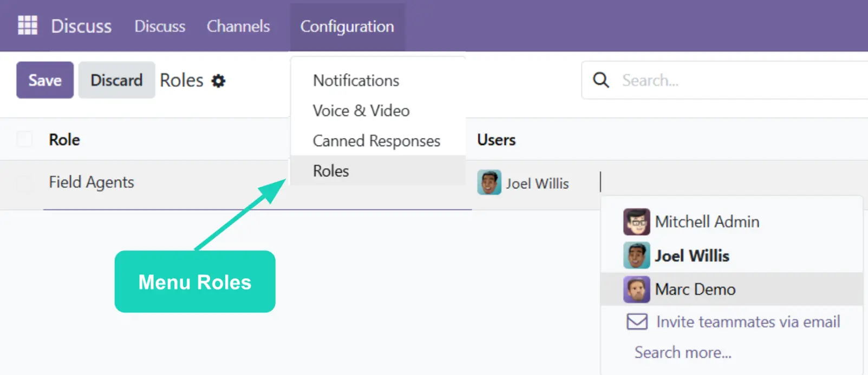Click Search more... in users dropdown
This screenshot has width=868, height=375.
tap(683, 353)
